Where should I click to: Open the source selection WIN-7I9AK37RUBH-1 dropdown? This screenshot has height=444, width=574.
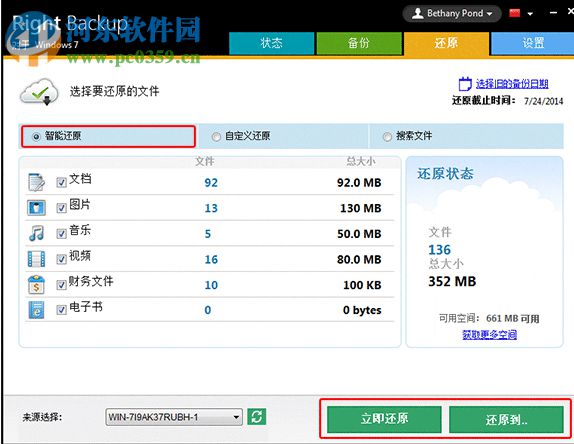(174, 417)
